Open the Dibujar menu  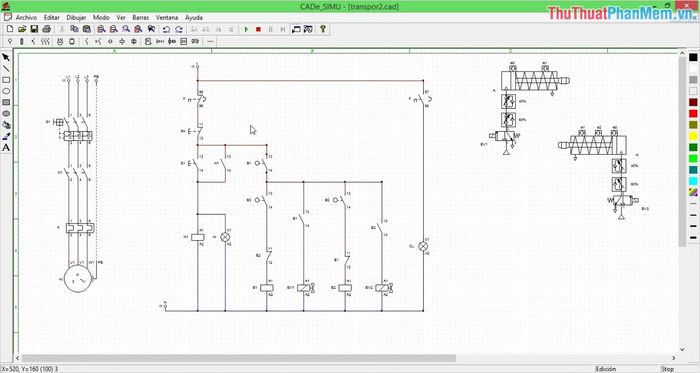[x=76, y=17]
